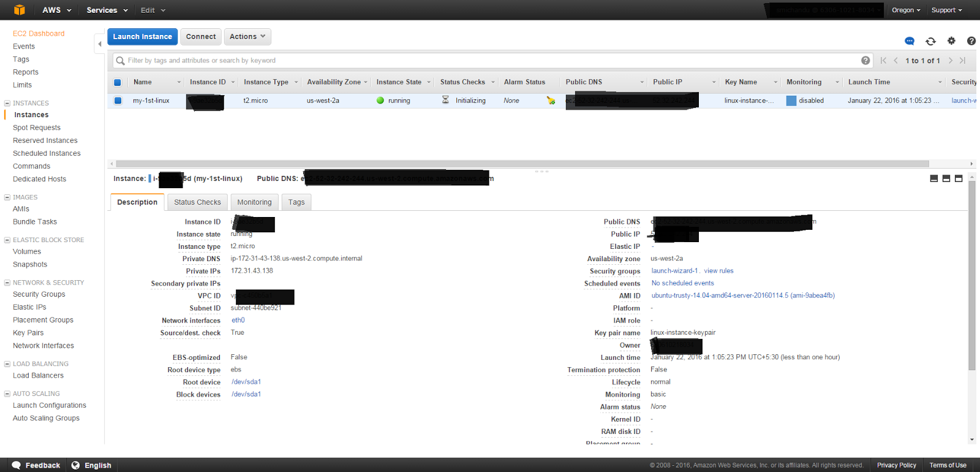This screenshot has width=980, height=472.
Task: Open Load Balancers in sidebar
Action: point(38,376)
